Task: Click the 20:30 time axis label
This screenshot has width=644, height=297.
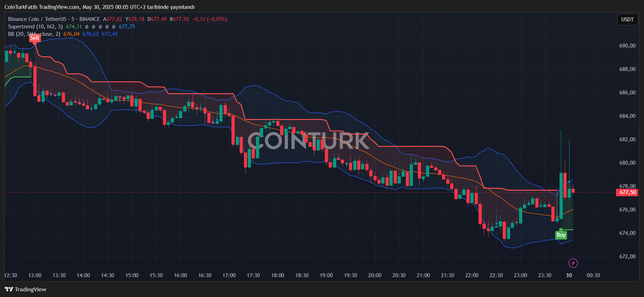Action: 399,275
